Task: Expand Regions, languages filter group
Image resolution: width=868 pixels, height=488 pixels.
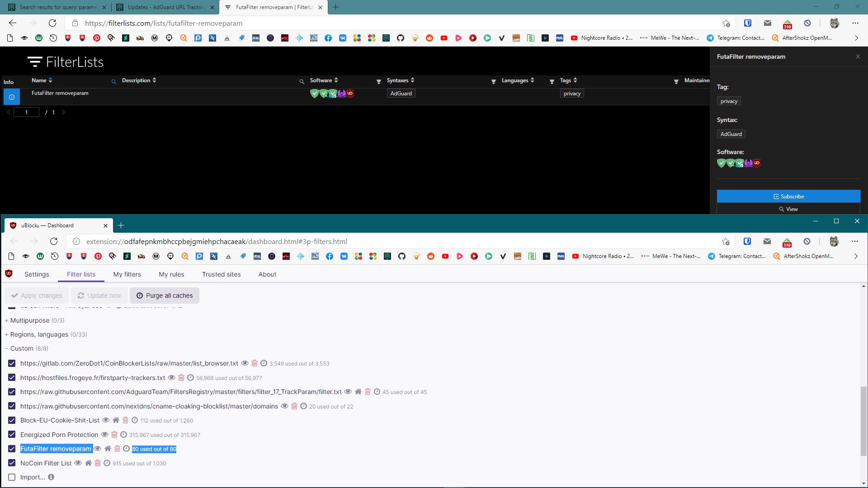Action: [39, 334]
